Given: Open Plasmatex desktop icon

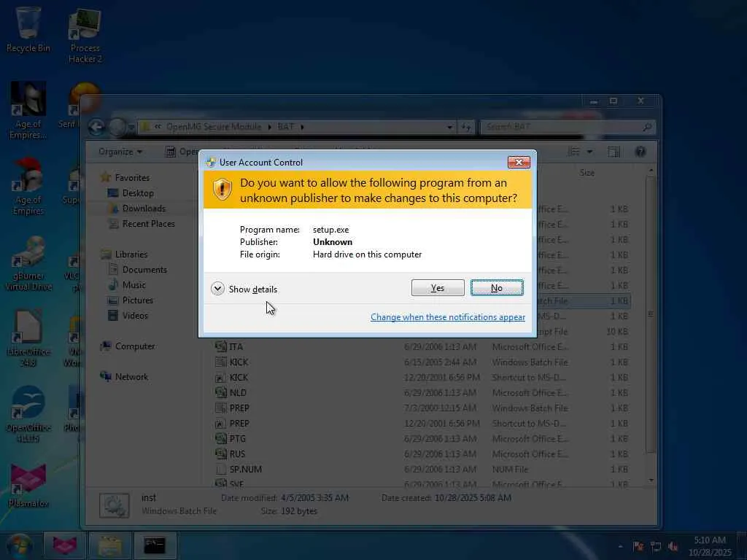Looking at the screenshot, I should point(28,486).
